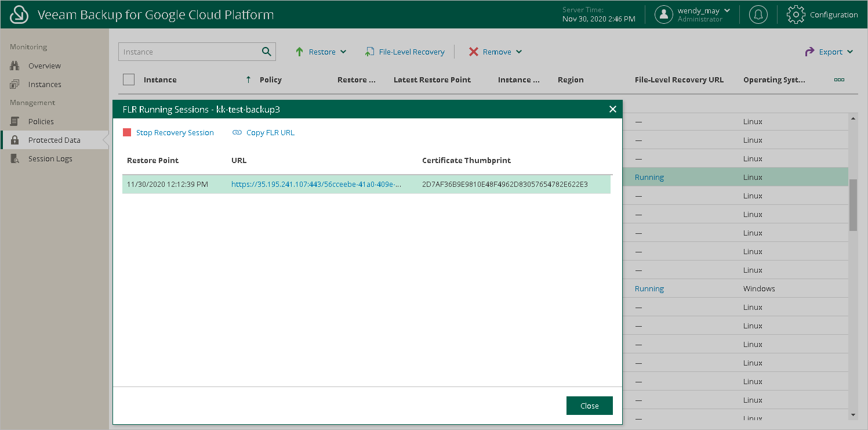Go to the Policies page
The width and height of the screenshot is (868, 430).
[41, 121]
